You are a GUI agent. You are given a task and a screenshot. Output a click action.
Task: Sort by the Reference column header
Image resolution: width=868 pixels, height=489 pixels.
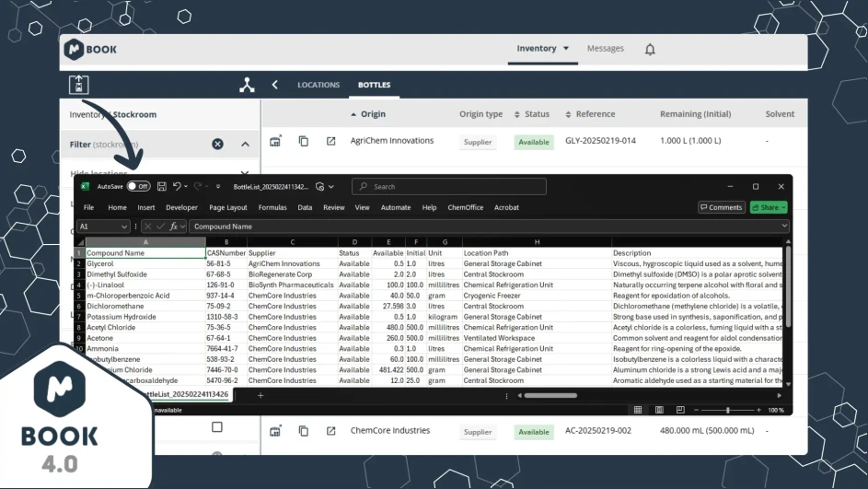click(x=590, y=114)
